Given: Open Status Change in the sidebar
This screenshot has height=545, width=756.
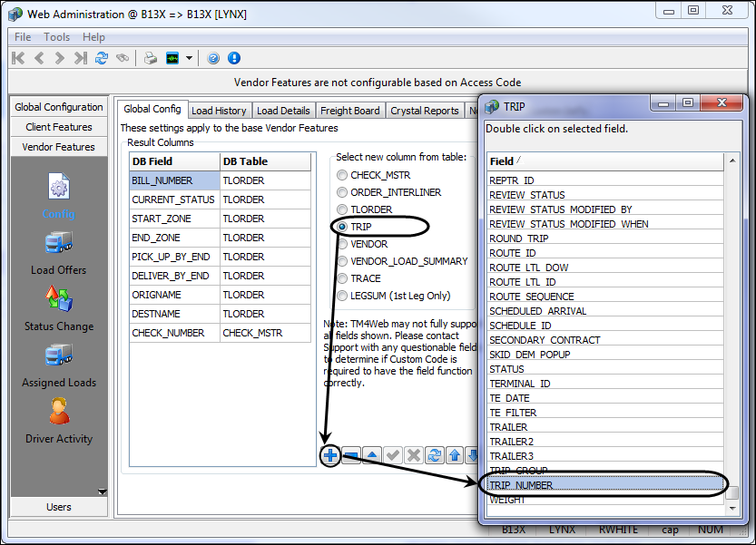Looking at the screenshot, I should pos(58,308).
